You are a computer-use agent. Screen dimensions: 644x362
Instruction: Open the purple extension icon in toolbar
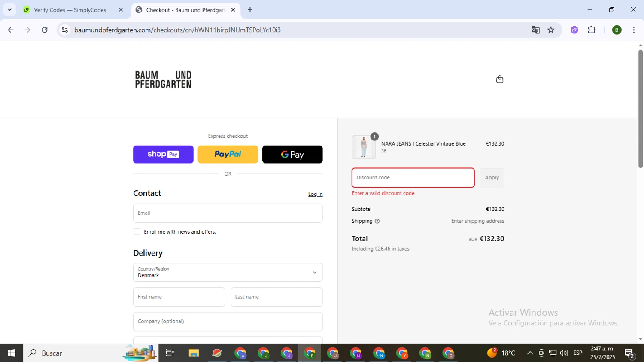(574, 30)
